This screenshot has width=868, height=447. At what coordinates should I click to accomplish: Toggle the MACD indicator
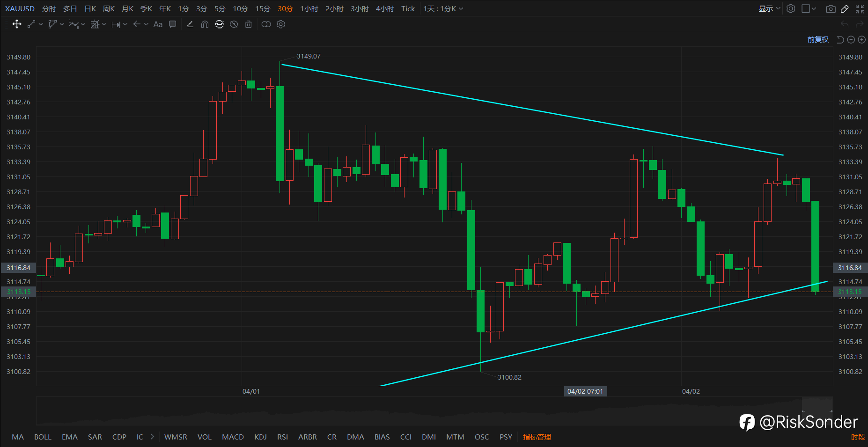tap(233, 437)
